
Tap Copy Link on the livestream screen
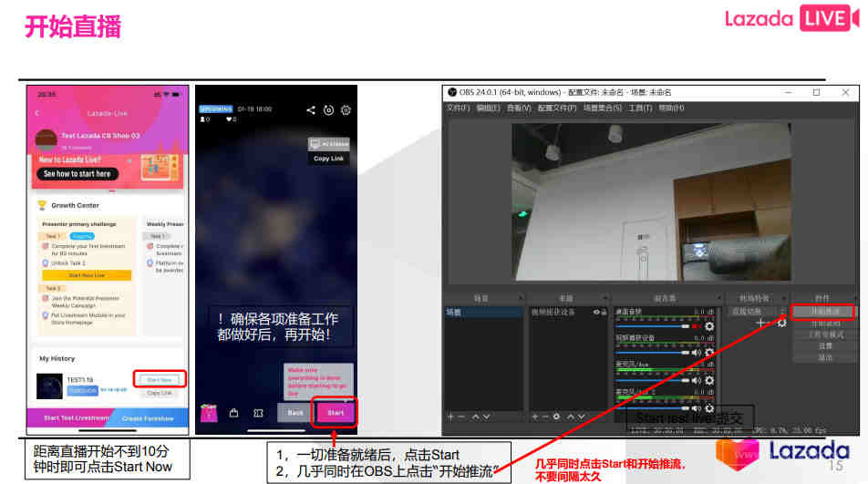tap(329, 159)
